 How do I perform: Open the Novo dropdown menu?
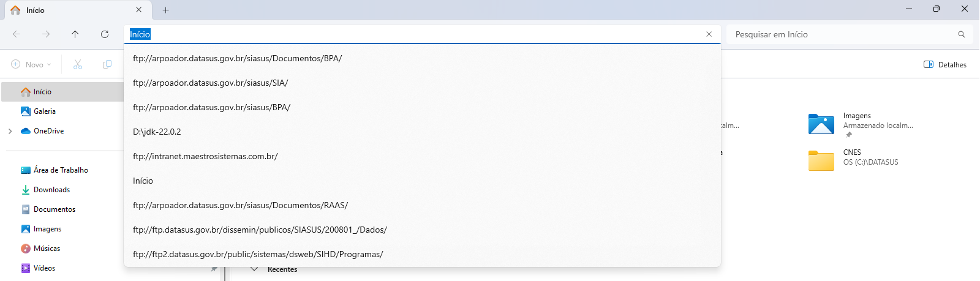pyautogui.click(x=31, y=64)
